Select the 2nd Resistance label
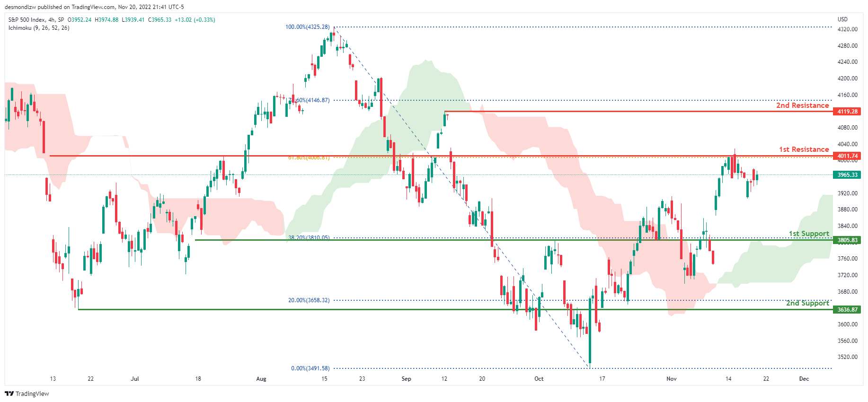This screenshot has width=868, height=402. click(x=803, y=105)
